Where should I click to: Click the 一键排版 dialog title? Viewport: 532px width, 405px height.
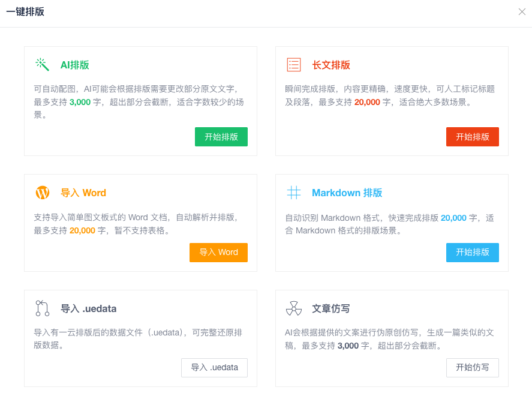point(25,12)
